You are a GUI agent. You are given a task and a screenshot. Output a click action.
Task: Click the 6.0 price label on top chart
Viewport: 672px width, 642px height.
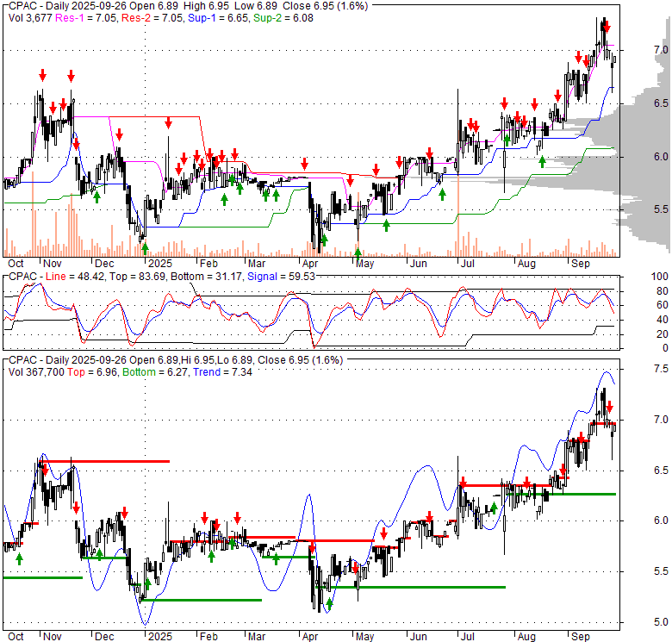[661, 157]
